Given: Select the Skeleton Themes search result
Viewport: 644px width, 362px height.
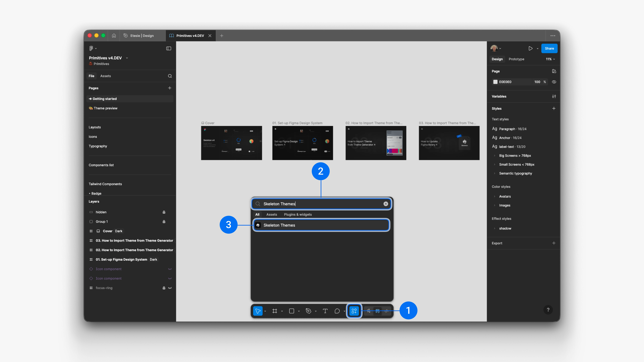Looking at the screenshot, I should (321, 225).
